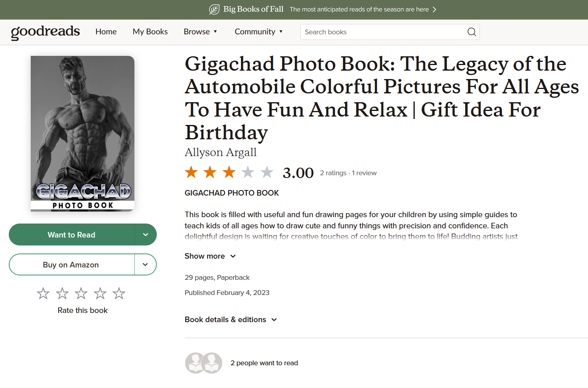Click the banner's right arrow icon
588x388 pixels.
pyautogui.click(x=434, y=9)
